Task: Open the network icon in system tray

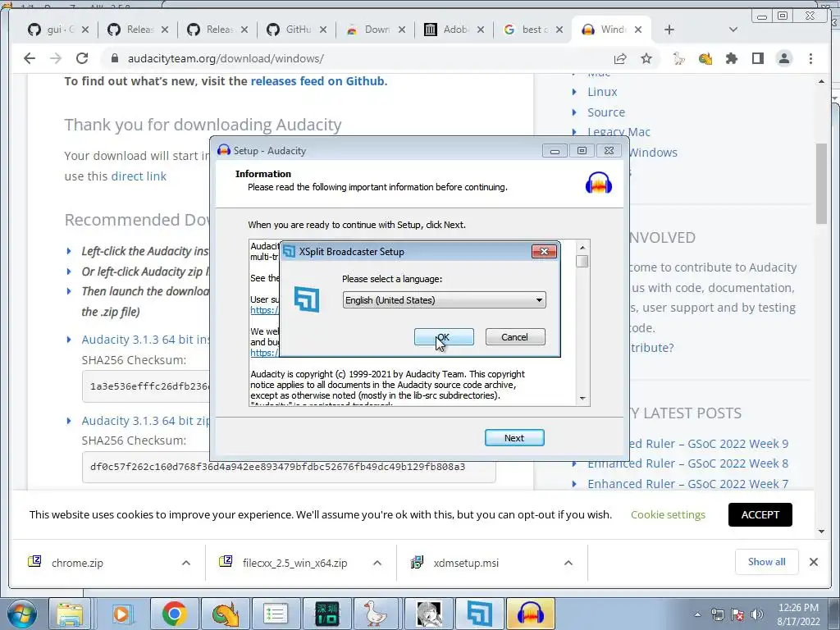Action: 717,614
